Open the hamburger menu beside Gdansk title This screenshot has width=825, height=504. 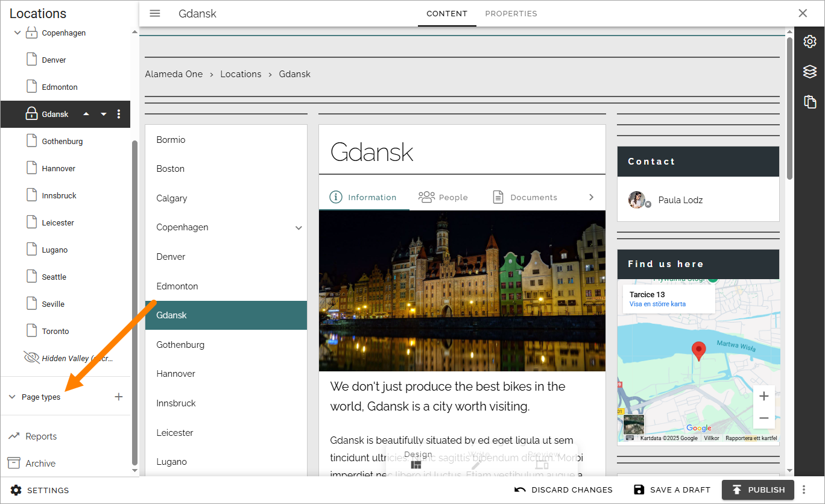[155, 13]
